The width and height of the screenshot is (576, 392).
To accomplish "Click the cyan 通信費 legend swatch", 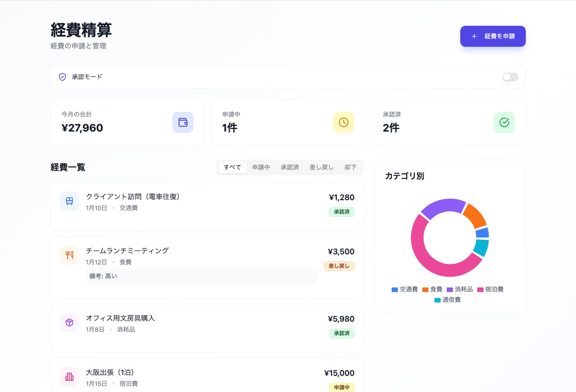I will 438,300.
